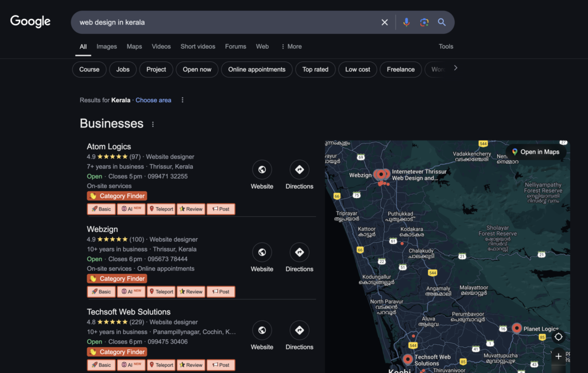Click Review button under Atom Logics
The height and width of the screenshot is (373, 588).
point(191,209)
